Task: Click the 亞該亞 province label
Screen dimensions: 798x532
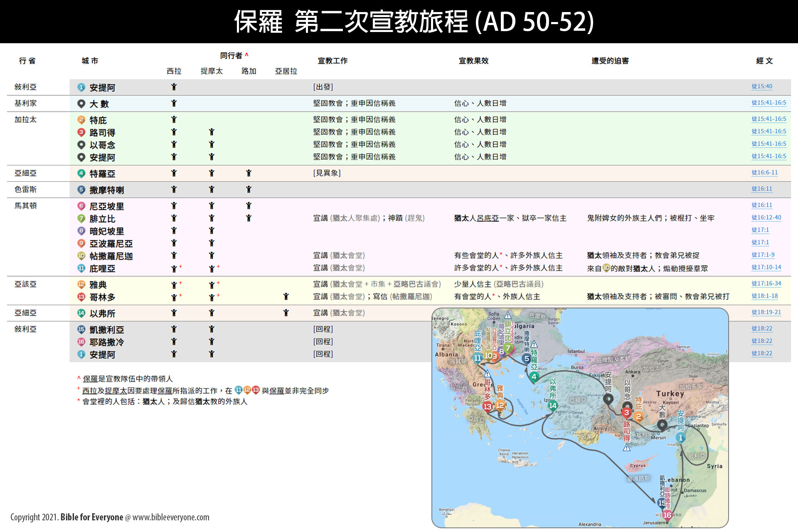Action: (25, 284)
